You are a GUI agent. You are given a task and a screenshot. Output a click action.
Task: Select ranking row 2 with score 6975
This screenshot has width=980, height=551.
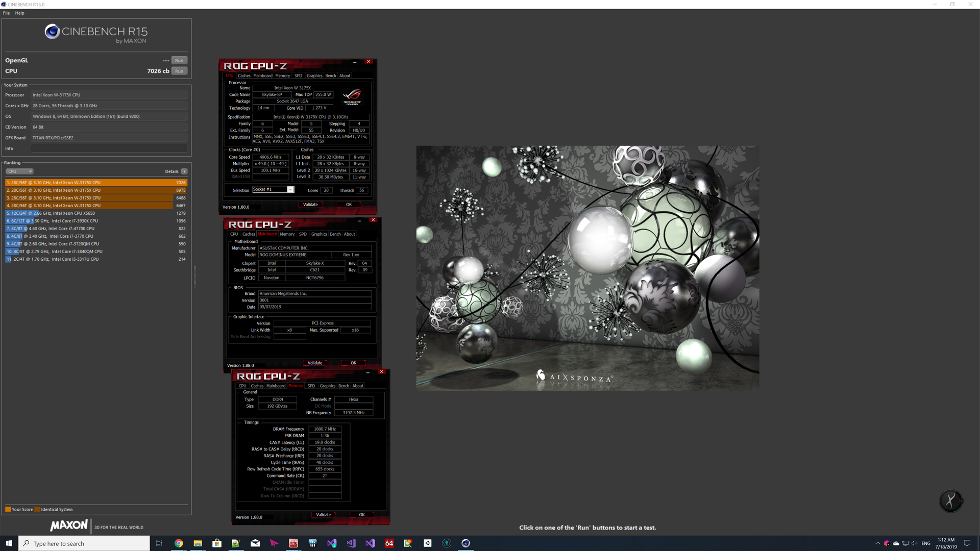[x=96, y=190]
